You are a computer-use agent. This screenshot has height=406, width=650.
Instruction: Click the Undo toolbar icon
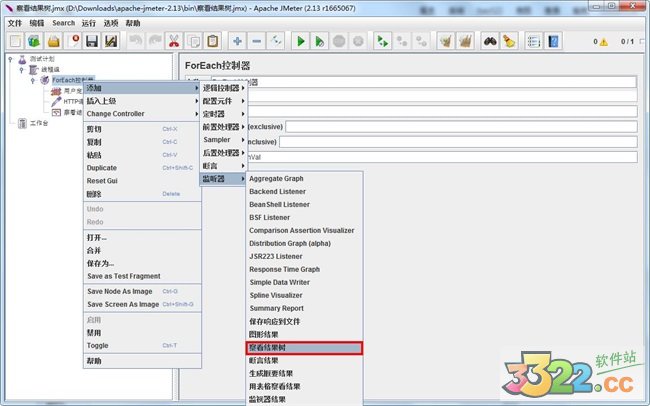(x=136, y=41)
